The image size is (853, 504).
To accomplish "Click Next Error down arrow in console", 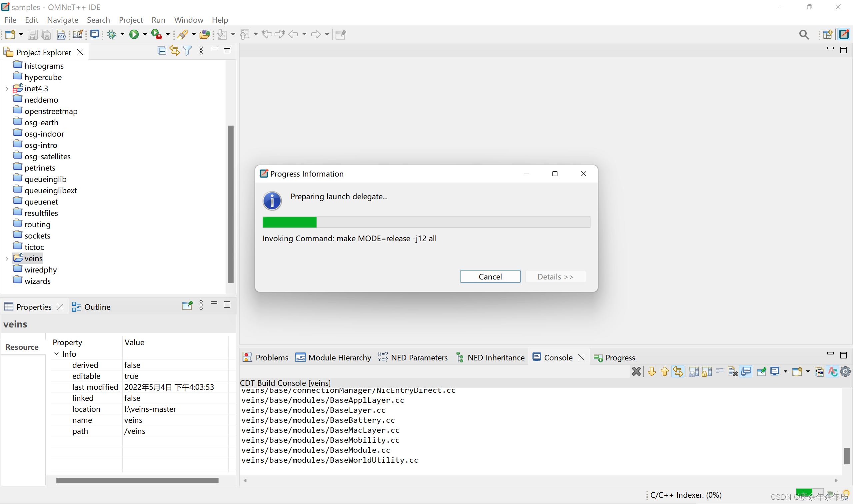I will tap(651, 371).
